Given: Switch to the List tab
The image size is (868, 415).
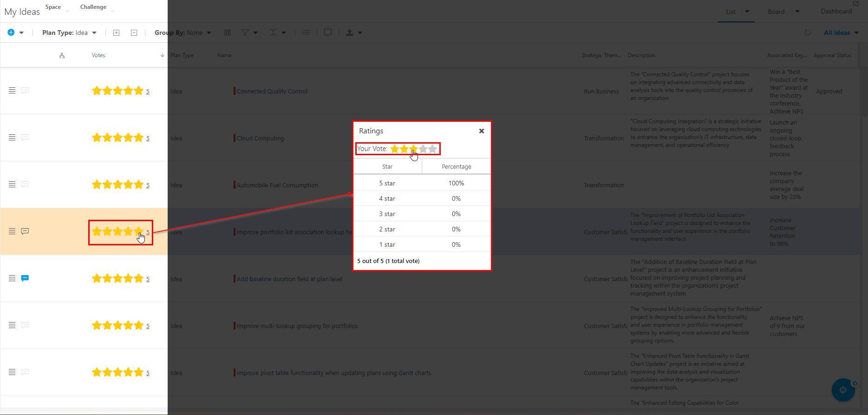Looking at the screenshot, I should [x=731, y=12].
